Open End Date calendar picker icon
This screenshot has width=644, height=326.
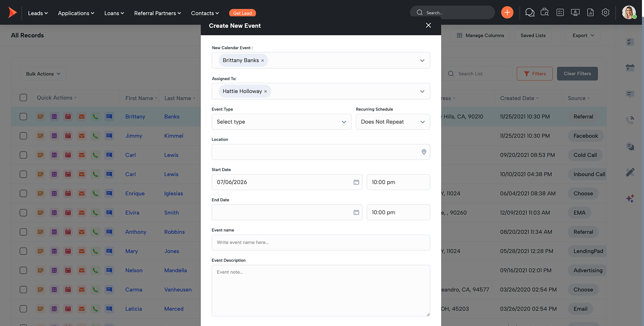click(356, 212)
